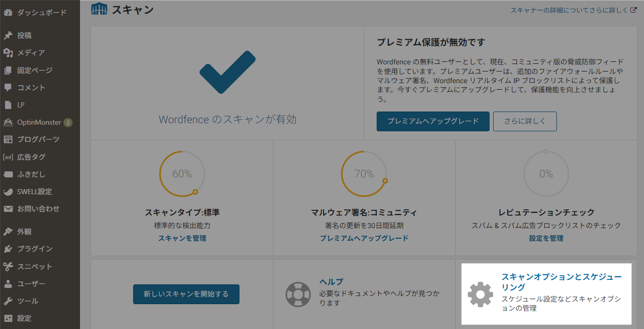
Task: Select the 外観 appearance icon
Action: coord(8,232)
